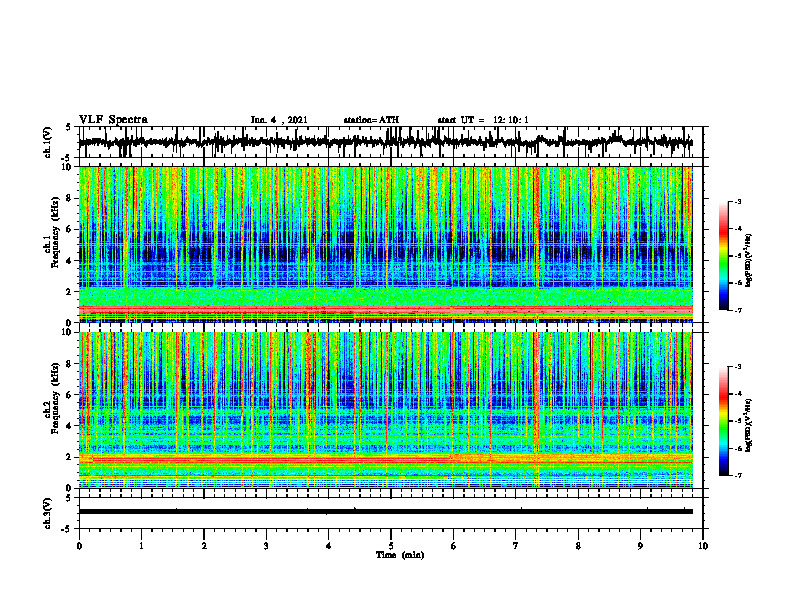Click the ch.1 voltage waveform trace panel
The width and height of the screenshot is (792, 612).
(x=391, y=142)
